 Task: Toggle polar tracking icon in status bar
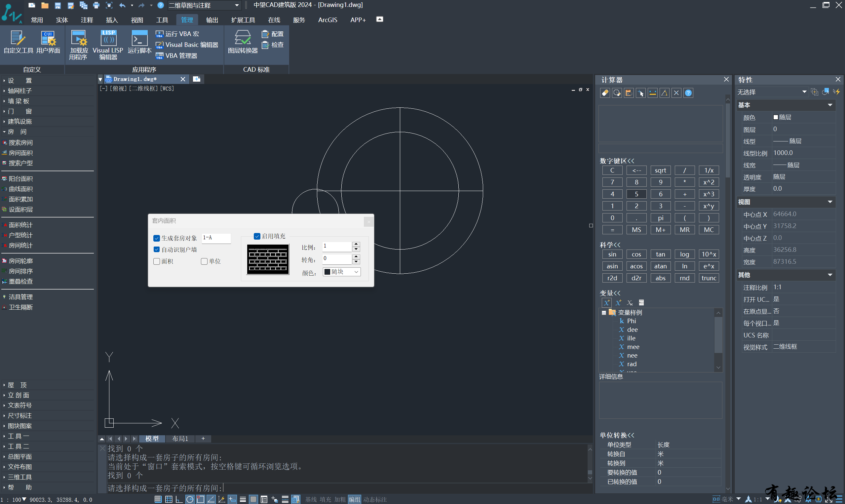tap(190, 499)
